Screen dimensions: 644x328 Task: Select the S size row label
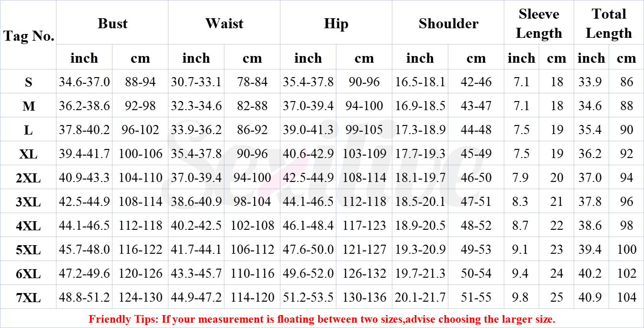pos(29,82)
